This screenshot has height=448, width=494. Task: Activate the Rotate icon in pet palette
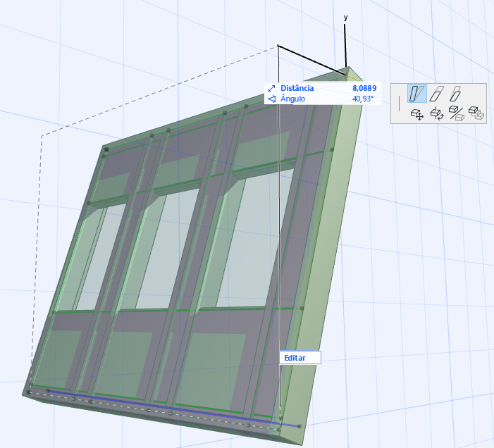click(x=437, y=113)
